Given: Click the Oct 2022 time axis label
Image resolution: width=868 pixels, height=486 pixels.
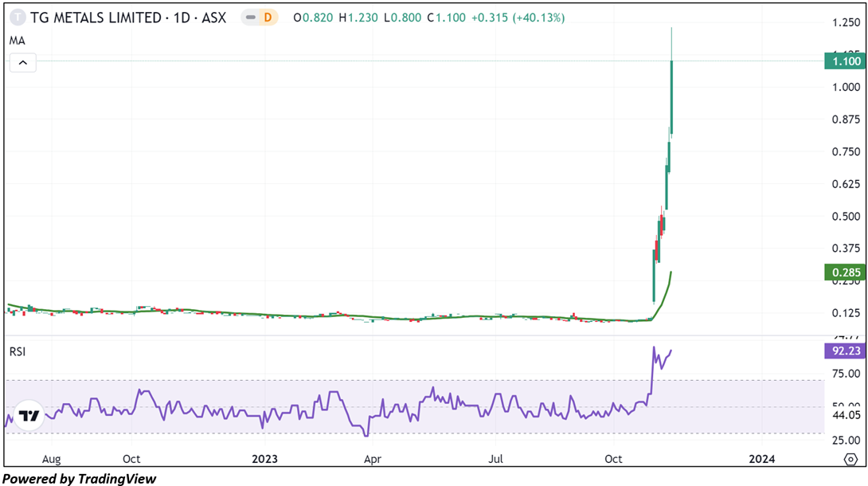Looking at the screenshot, I should [131, 460].
